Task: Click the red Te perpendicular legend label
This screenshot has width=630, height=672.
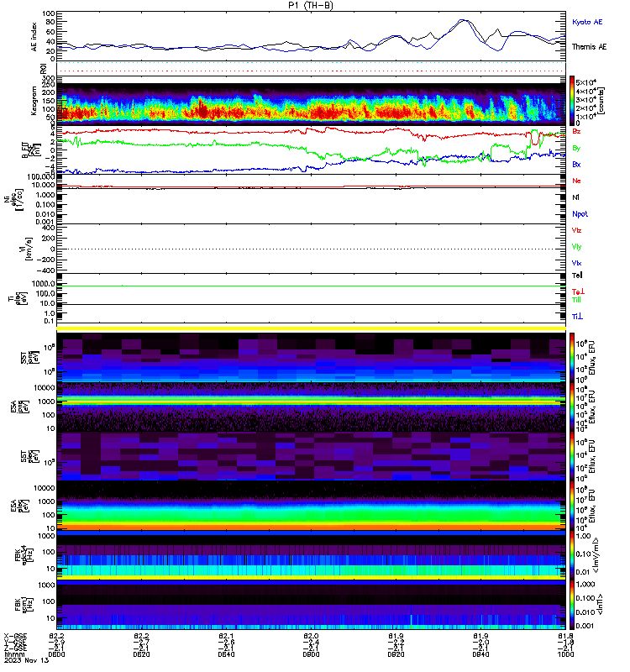Action: (x=578, y=291)
